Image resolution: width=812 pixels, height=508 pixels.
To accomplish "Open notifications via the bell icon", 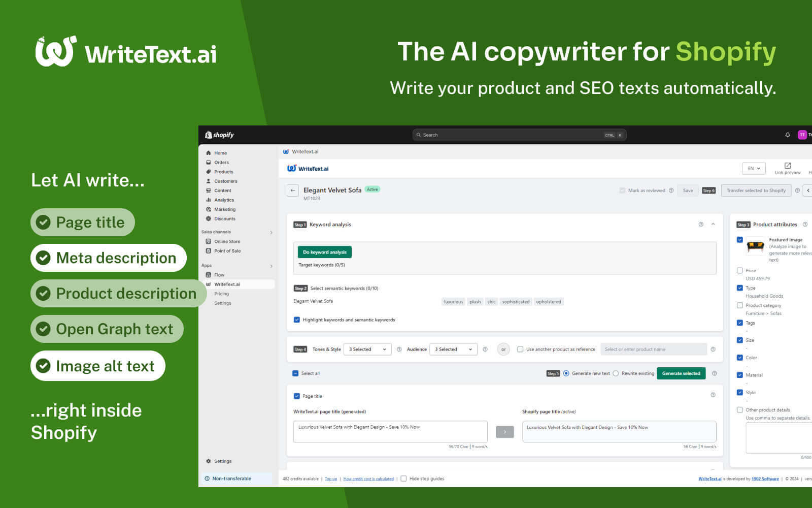I will point(787,135).
